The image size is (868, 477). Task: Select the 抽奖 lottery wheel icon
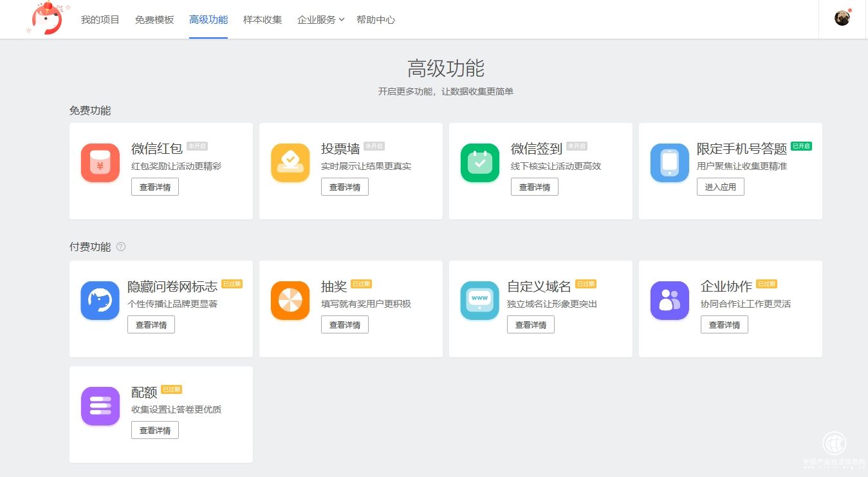pos(290,300)
